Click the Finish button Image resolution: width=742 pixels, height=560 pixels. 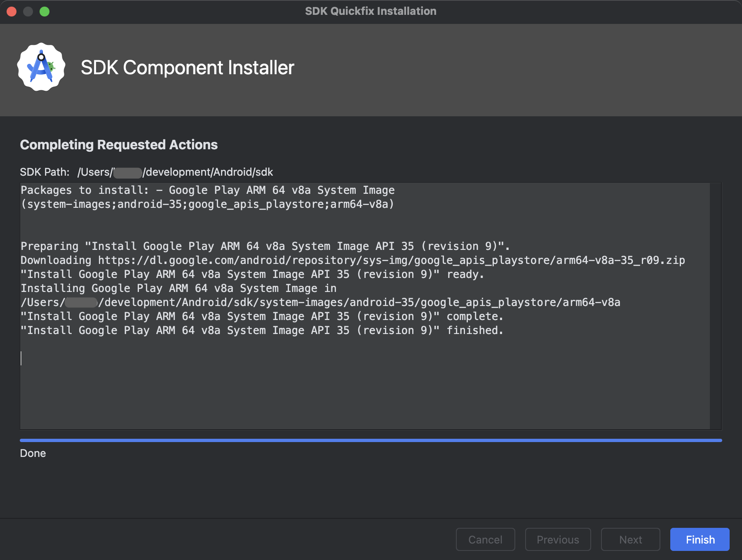point(699,539)
